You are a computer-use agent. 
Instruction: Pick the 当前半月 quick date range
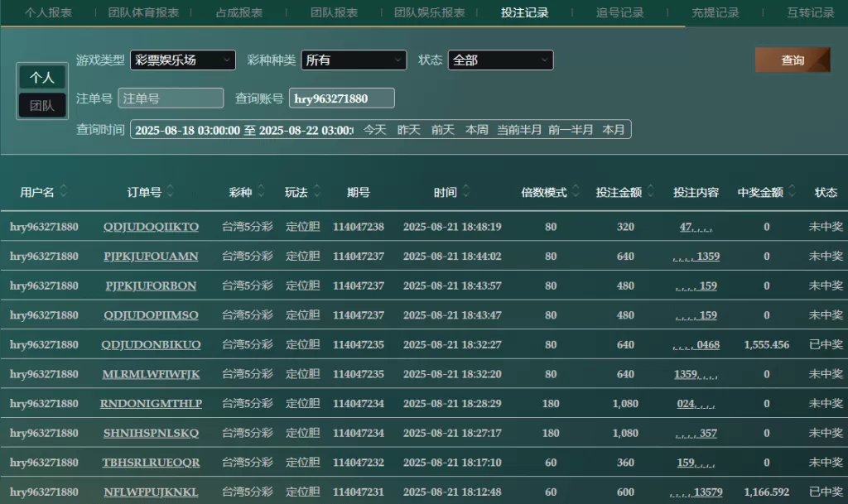tap(519, 130)
